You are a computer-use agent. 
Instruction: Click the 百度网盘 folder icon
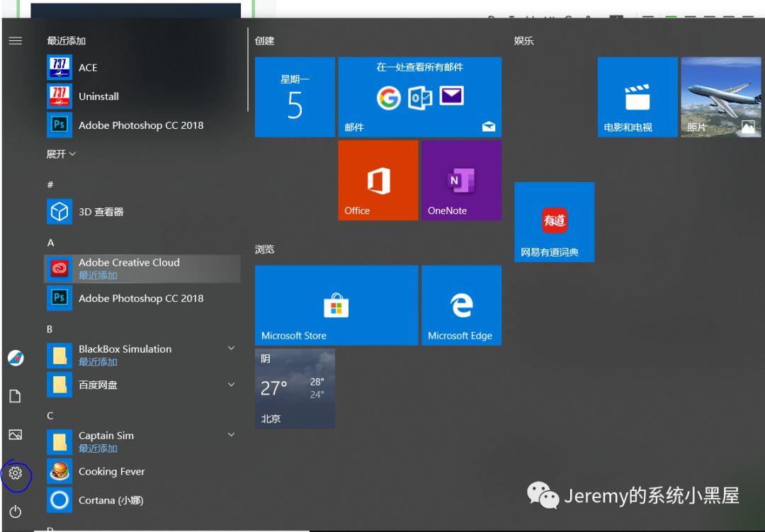tap(59, 384)
